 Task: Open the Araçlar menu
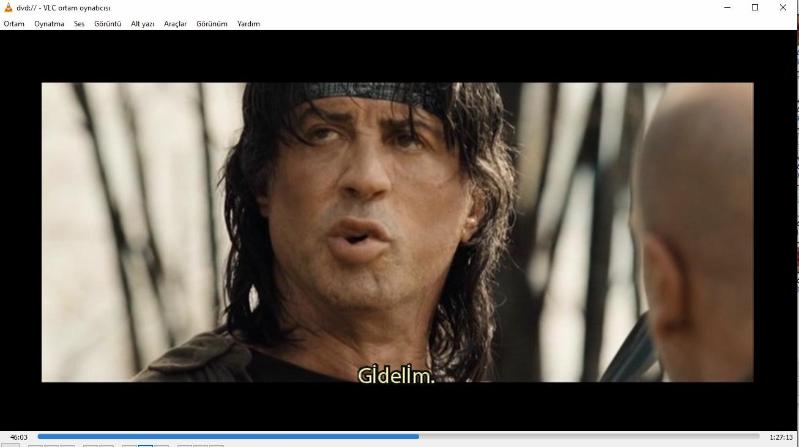point(175,23)
